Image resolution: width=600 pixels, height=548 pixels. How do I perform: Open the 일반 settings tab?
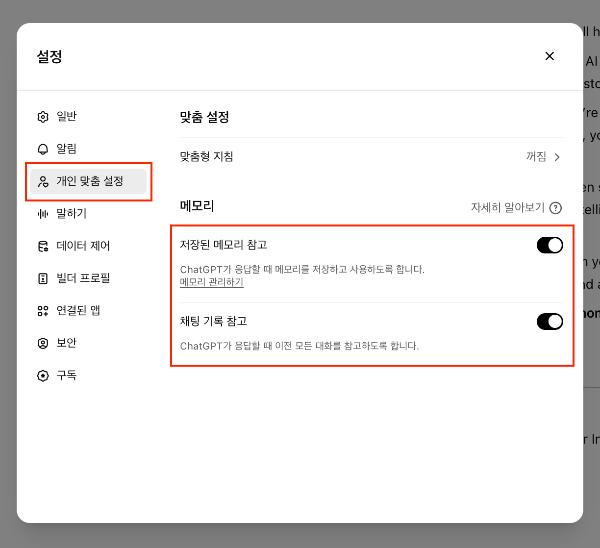88,117
